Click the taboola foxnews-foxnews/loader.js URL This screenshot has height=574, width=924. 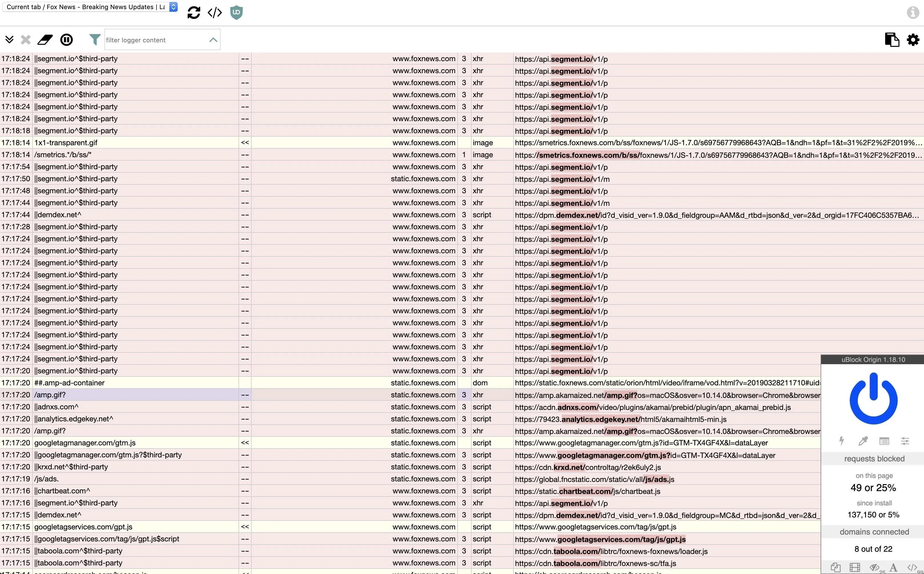point(611,551)
